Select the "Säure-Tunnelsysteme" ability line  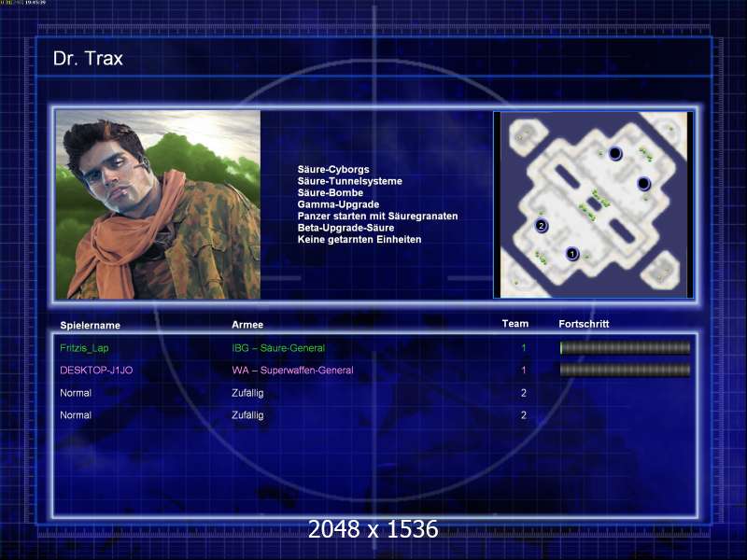click(349, 181)
